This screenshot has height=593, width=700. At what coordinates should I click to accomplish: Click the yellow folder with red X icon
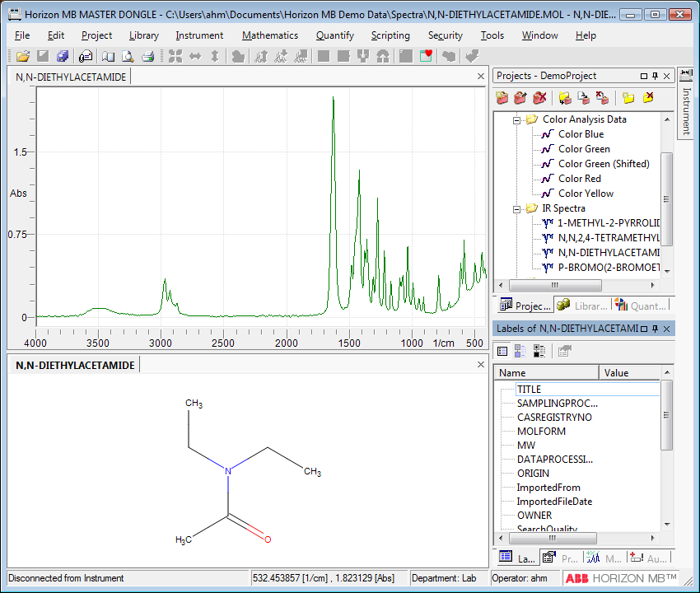pyautogui.click(x=648, y=98)
